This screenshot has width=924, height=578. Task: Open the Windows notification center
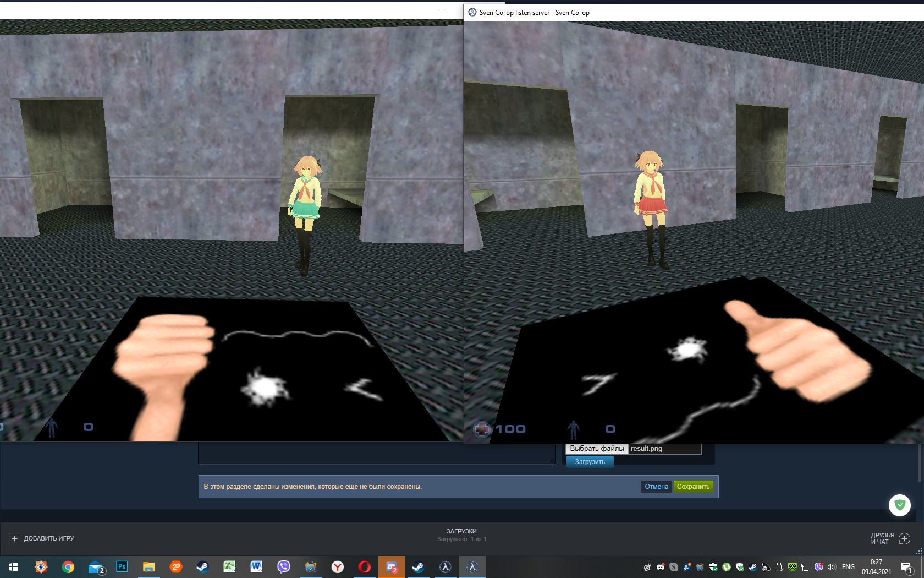(906, 567)
